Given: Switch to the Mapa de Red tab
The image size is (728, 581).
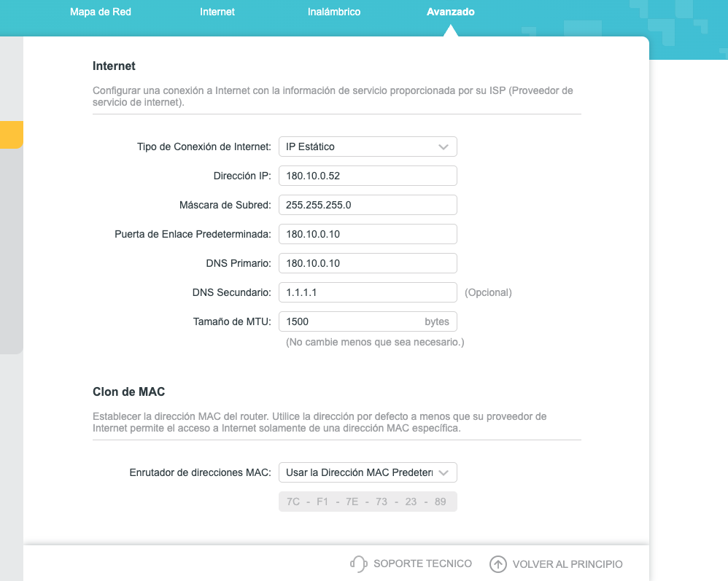Looking at the screenshot, I should (x=100, y=12).
